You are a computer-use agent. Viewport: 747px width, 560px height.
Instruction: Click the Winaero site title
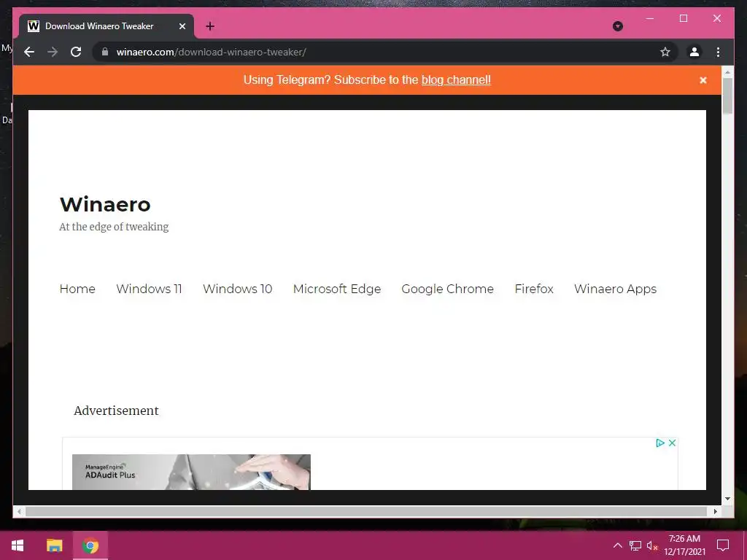105,204
